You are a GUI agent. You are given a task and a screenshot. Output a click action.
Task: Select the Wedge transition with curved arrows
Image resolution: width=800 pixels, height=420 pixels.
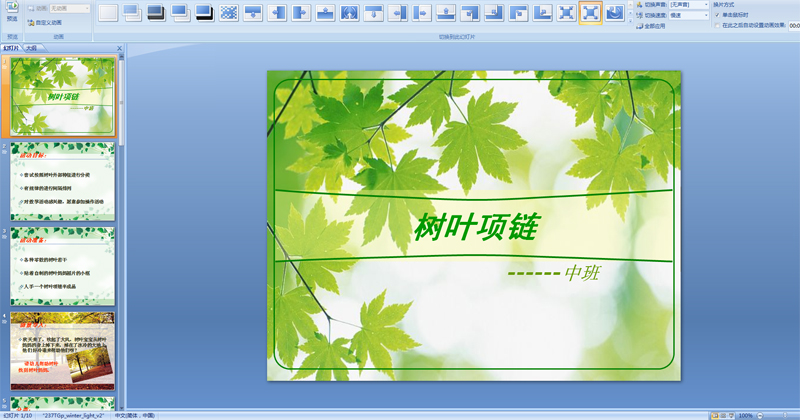coord(349,12)
